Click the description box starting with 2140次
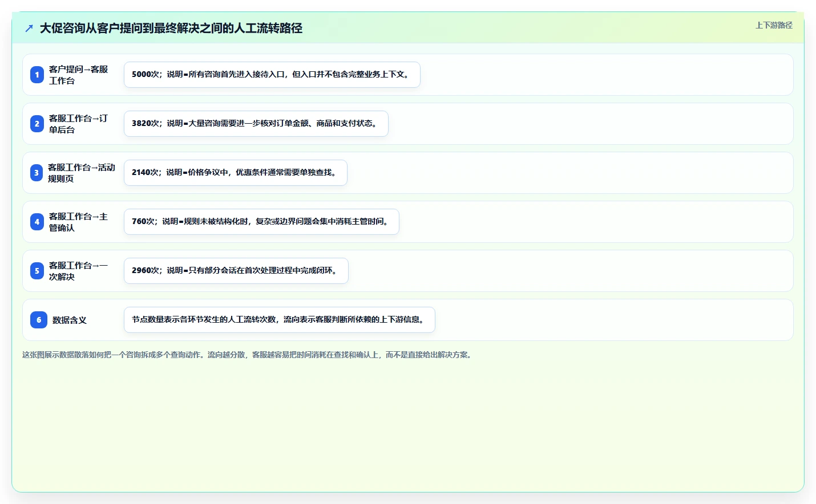Image resolution: width=816 pixels, height=504 pixels. [x=236, y=173]
